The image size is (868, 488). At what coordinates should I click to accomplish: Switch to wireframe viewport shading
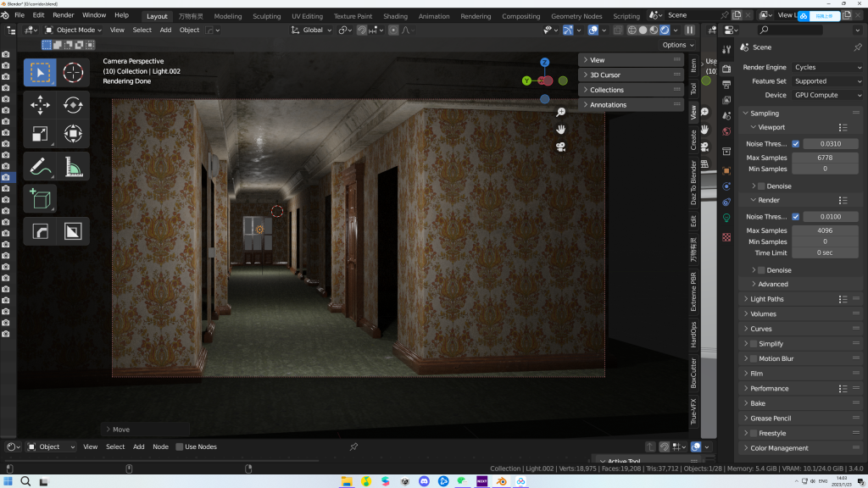pos(632,30)
